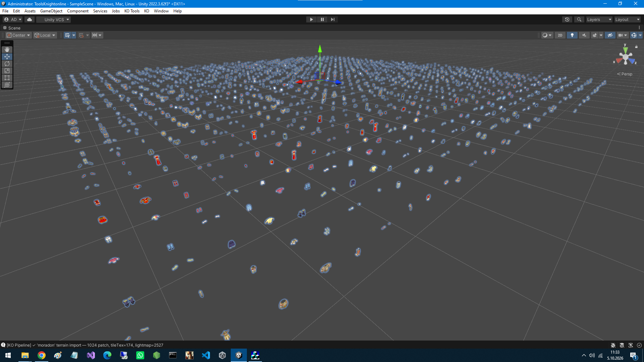Click the green Y axis on orientation gizmo
Screen dimensions: 644x362
point(625,50)
